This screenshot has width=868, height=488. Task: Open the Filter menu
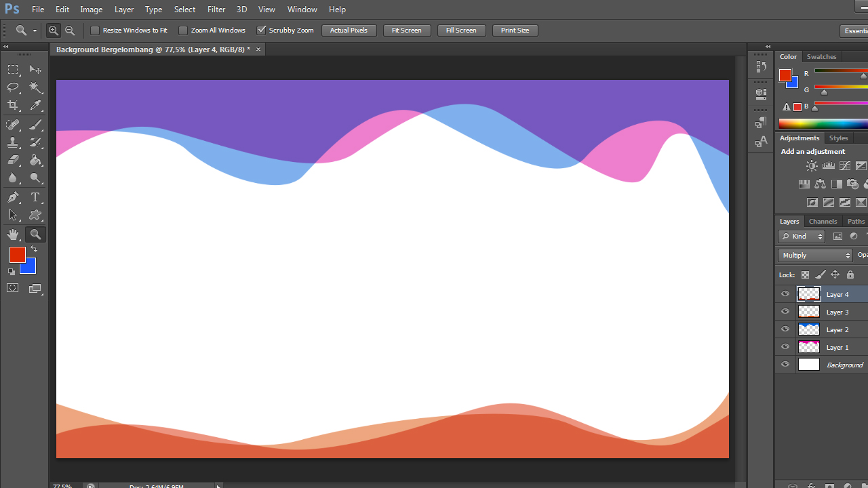click(x=216, y=9)
